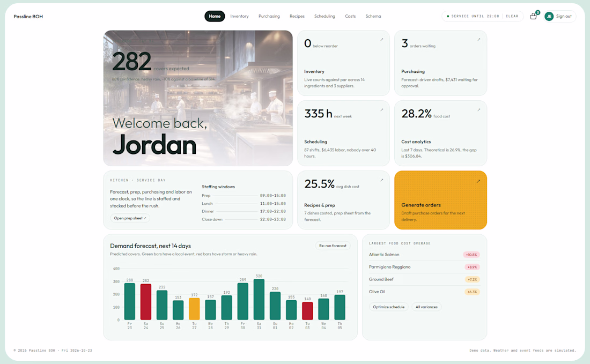Viewport: 590px width, 364px height.
Task: Click the Passline BOH logo
Action: click(x=28, y=17)
